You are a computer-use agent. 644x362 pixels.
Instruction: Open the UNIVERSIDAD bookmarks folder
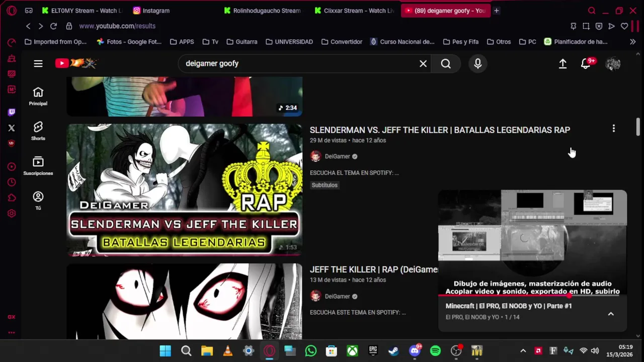(x=289, y=42)
